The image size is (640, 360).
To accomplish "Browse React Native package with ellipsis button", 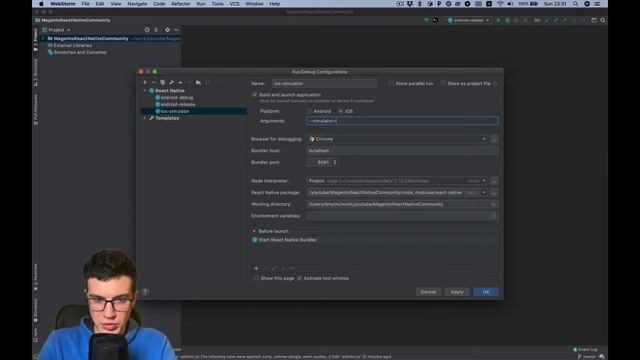I will [x=494, y=193].
